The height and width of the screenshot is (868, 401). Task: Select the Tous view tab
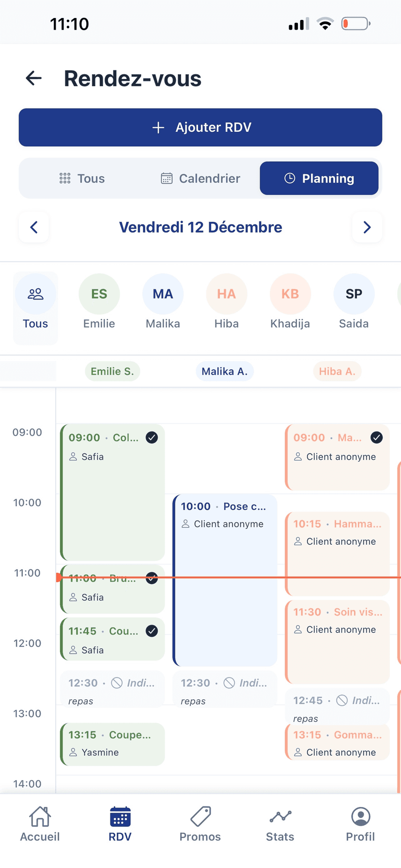coord(82,178)
